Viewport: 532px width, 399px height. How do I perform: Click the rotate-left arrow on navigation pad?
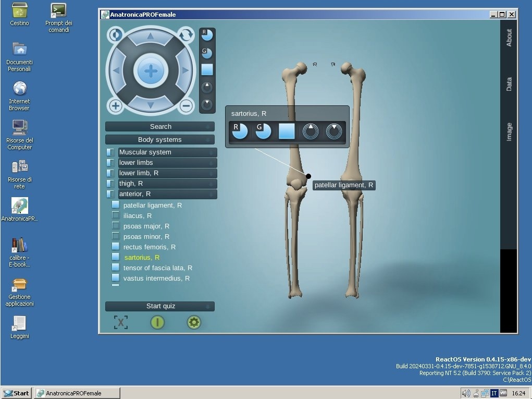pyautogui.click(x=116, y=70)
